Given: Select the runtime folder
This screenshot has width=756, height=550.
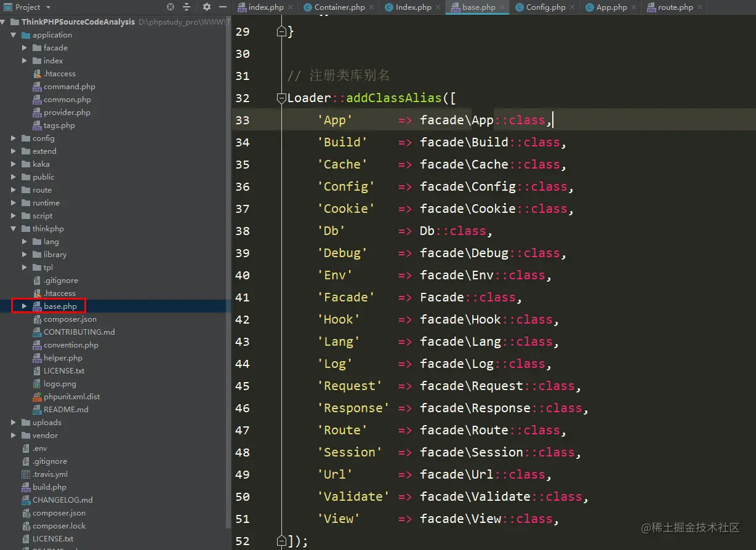Looking at the screenshot, I should coord(46,203).
